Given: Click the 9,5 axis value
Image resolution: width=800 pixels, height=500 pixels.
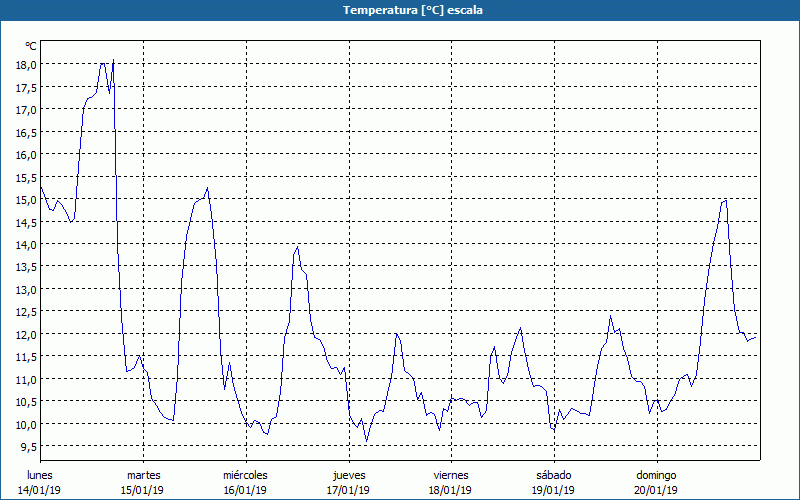Looking at the screenshot, I should click(30, 446).
